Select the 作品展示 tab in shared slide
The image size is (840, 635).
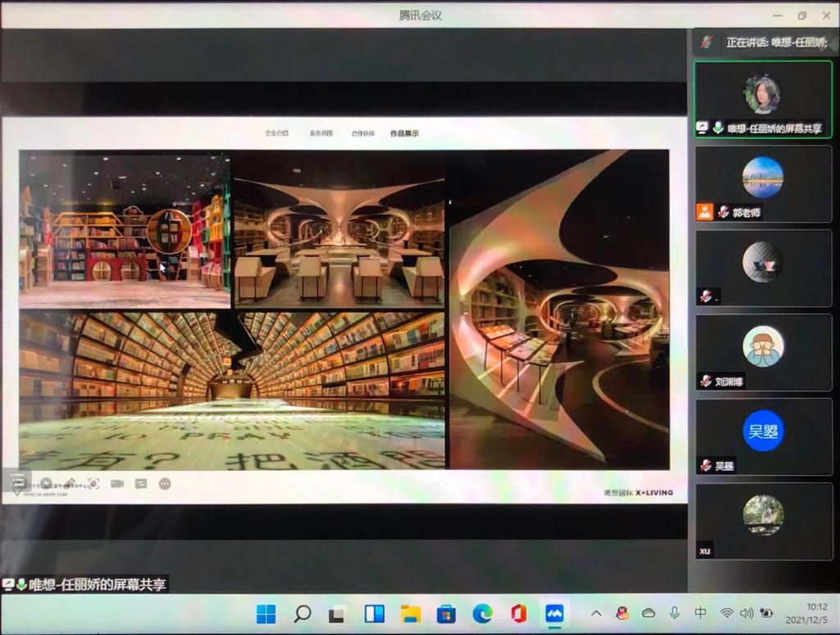(x=404, y=133)
